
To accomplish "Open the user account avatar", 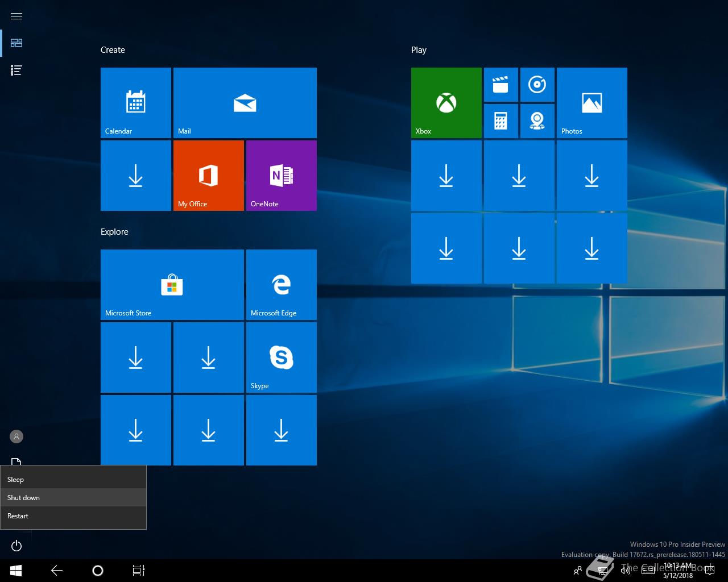I will click(16, 436).
